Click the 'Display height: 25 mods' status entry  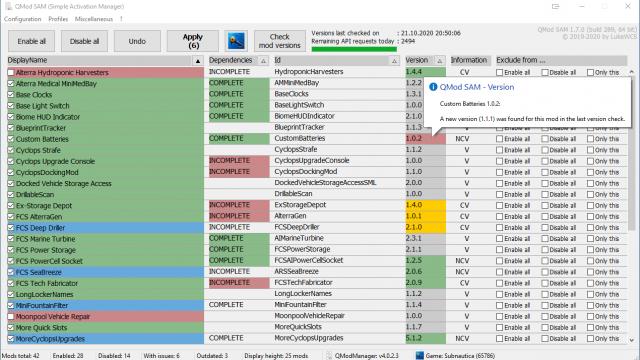tap(276, 356)
